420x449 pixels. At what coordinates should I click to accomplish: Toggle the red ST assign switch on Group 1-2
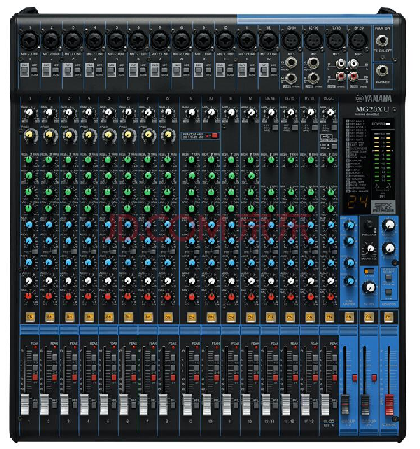click(354, 378)
